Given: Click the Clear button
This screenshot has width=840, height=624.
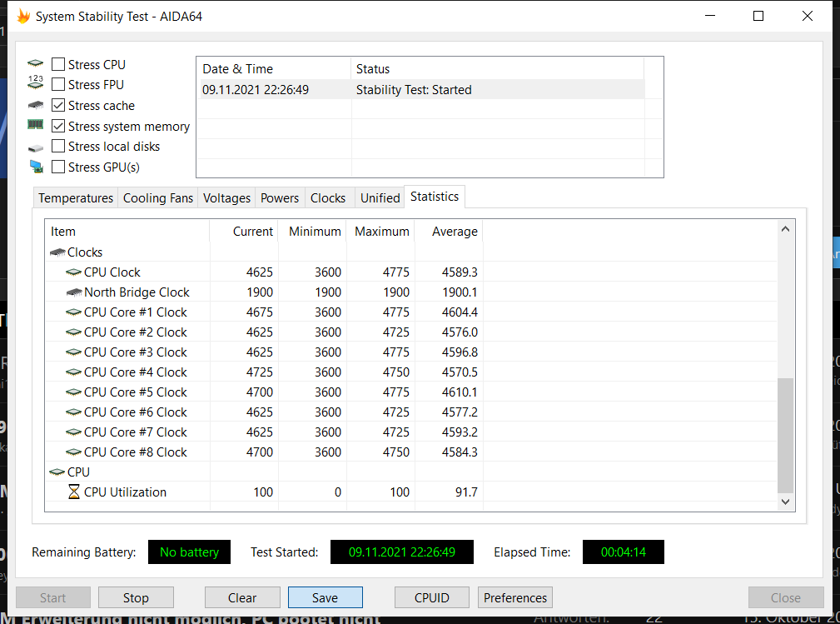Looking at the screenshot, I should 242,597.
